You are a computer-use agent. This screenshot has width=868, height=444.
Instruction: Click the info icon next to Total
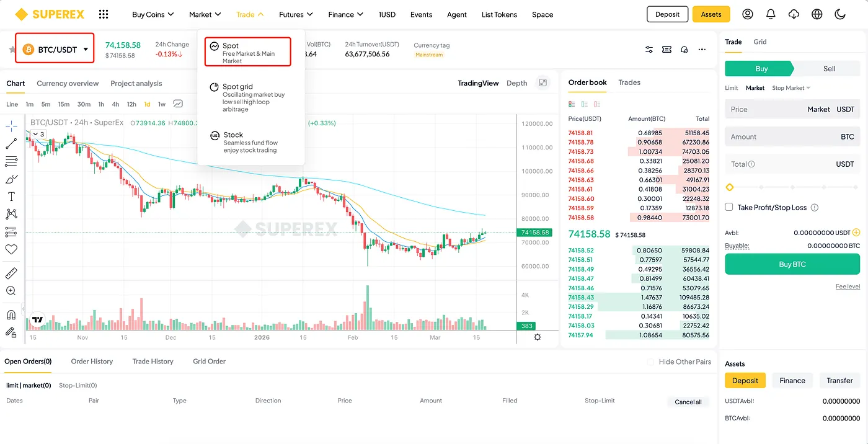(x=751, y=164)
